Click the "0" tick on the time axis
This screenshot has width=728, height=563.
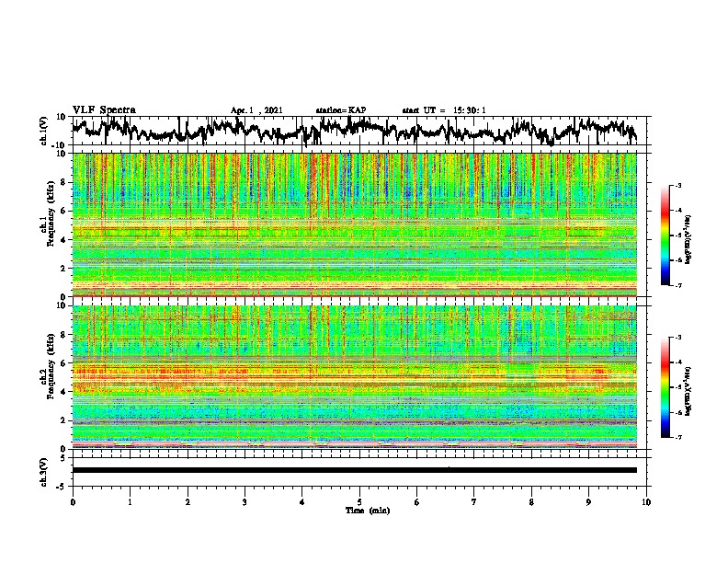[x=73, y=502]
